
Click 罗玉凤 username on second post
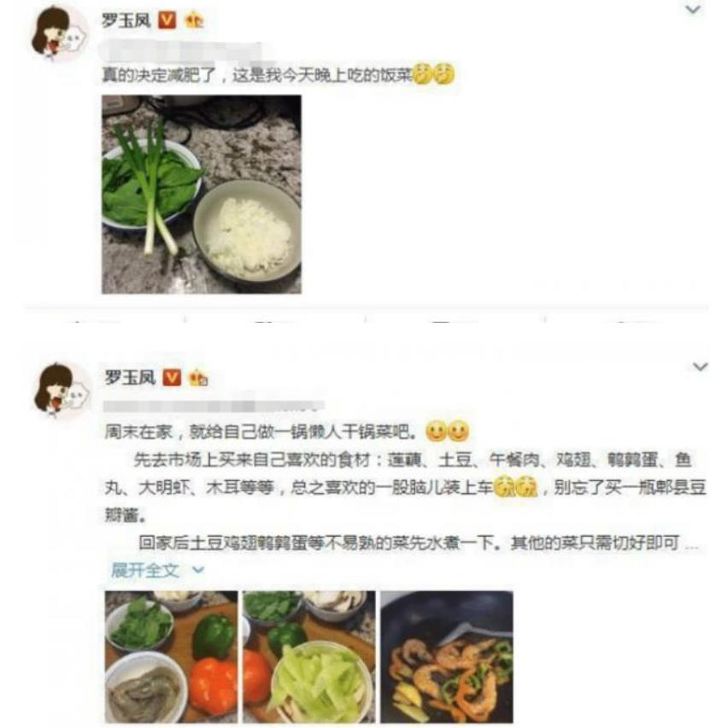pyautogui.click(x=130, y=378)
